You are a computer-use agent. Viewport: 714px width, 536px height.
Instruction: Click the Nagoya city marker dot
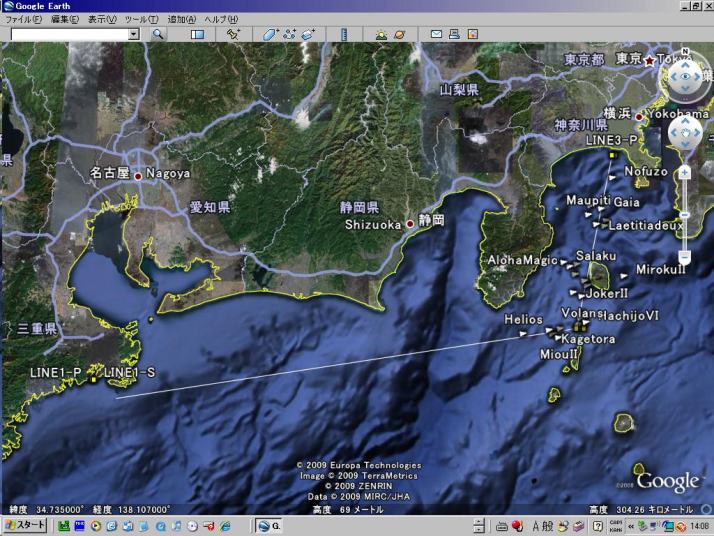tap(138, 176)
